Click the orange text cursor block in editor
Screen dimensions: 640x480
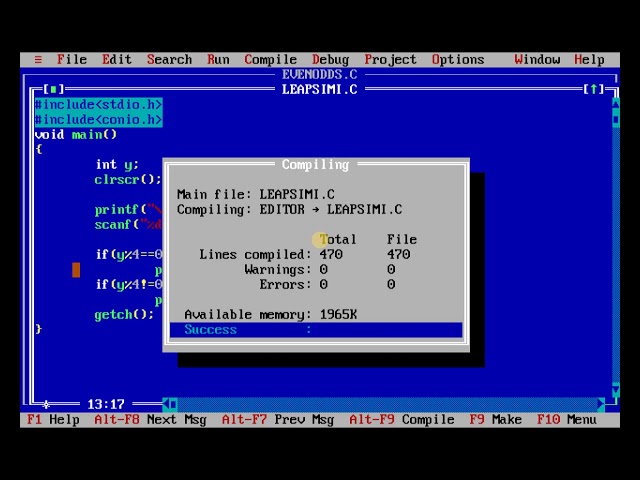76,270
